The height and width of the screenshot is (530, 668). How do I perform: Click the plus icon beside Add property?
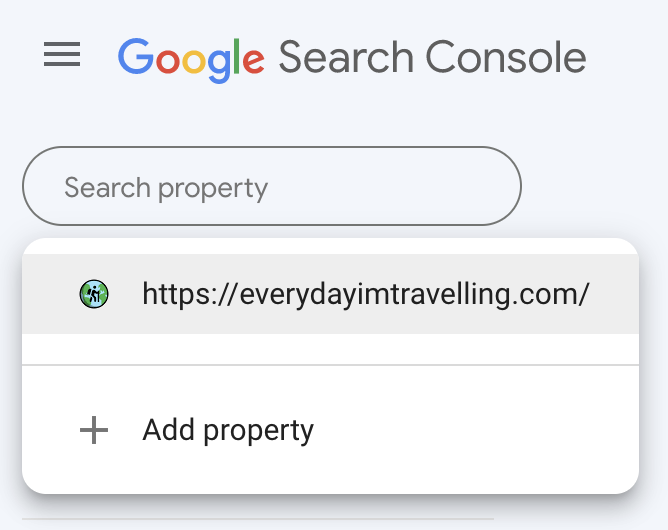(x=94, y=430)
